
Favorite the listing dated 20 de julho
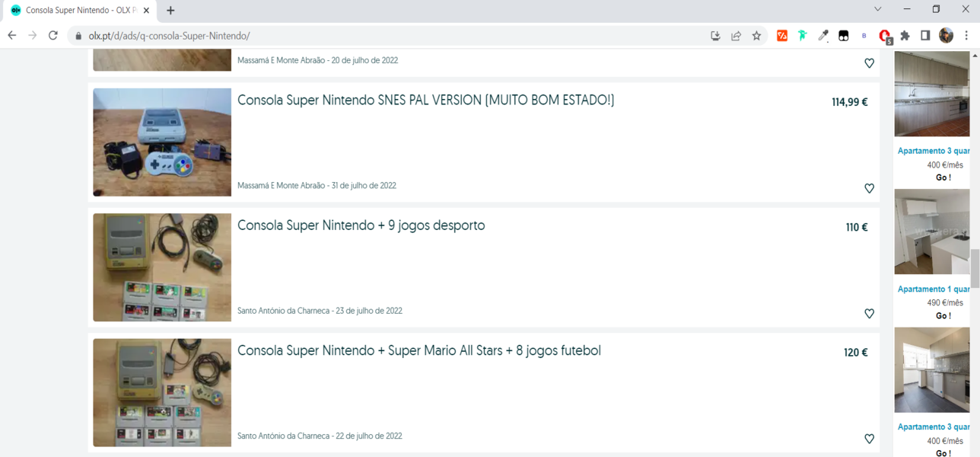pos(869,63)
